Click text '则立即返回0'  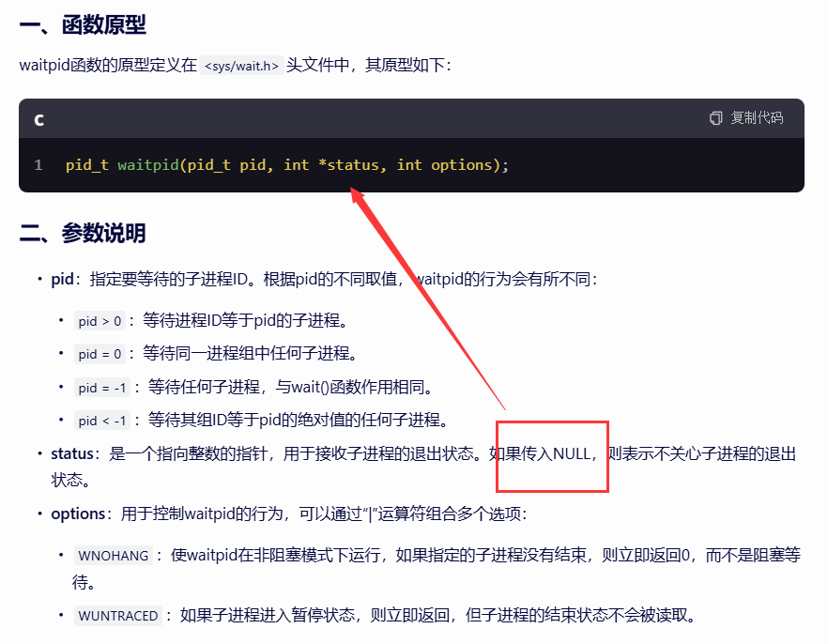coord(646,555)
